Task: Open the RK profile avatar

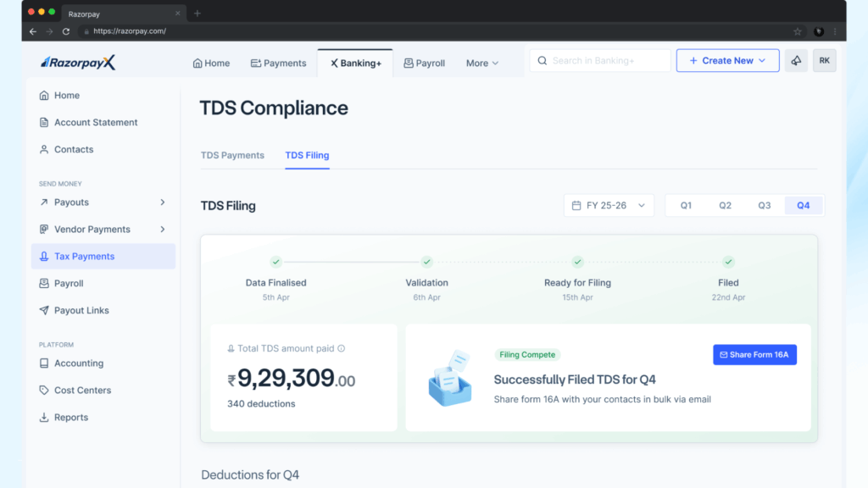Action: click(824, 61)
